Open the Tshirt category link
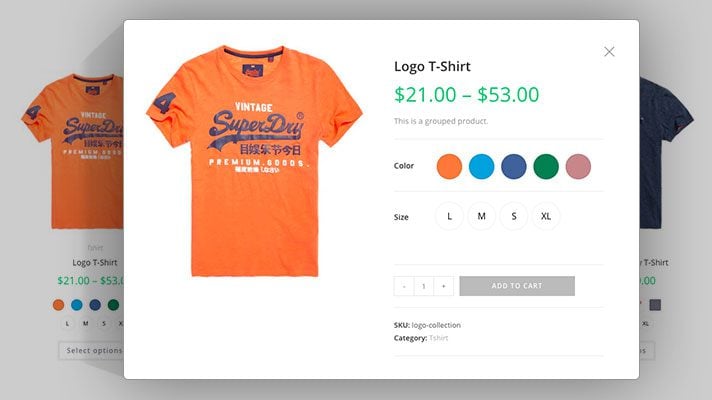The height and width of the screenshot is (400, 712). coord(438,338)
